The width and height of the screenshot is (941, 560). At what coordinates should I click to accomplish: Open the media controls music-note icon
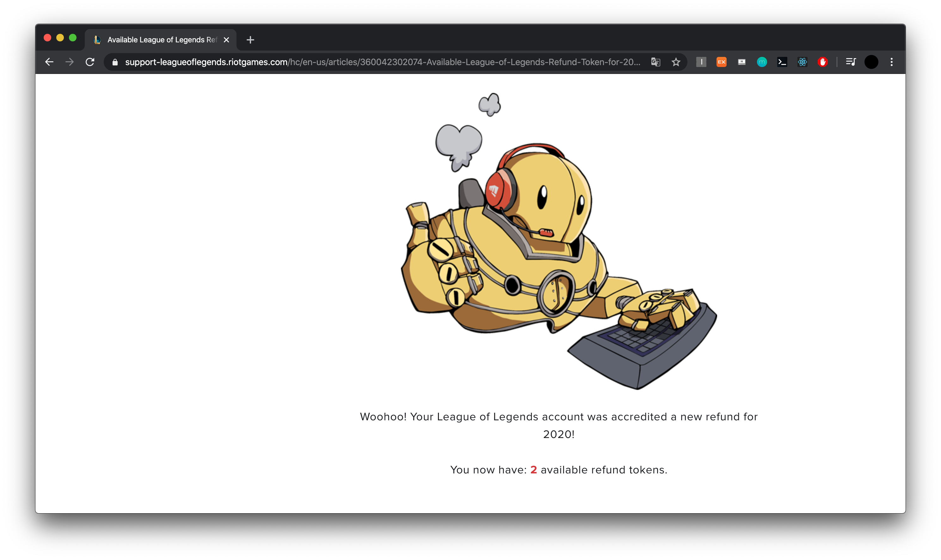(x=851, y=62)
